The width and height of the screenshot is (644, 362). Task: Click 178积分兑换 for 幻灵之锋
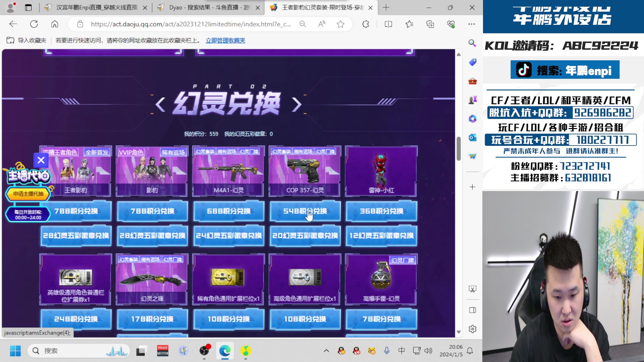[152, 319]
